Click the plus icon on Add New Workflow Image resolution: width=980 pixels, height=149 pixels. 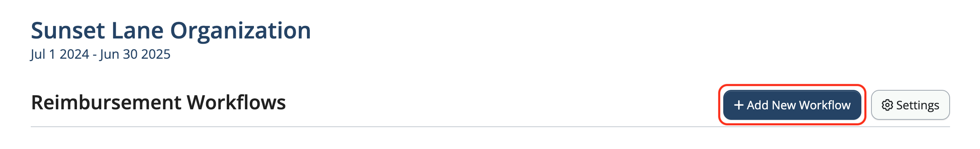point(739,105)
